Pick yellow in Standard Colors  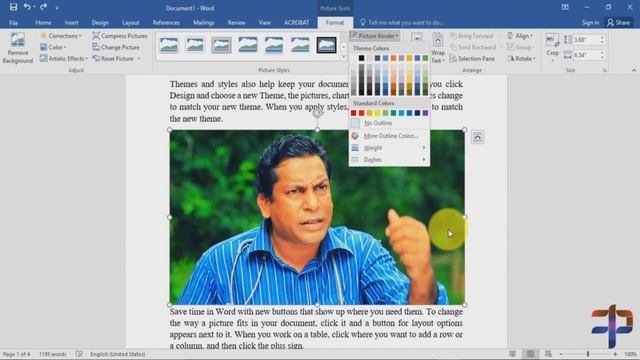click(377, 113)
